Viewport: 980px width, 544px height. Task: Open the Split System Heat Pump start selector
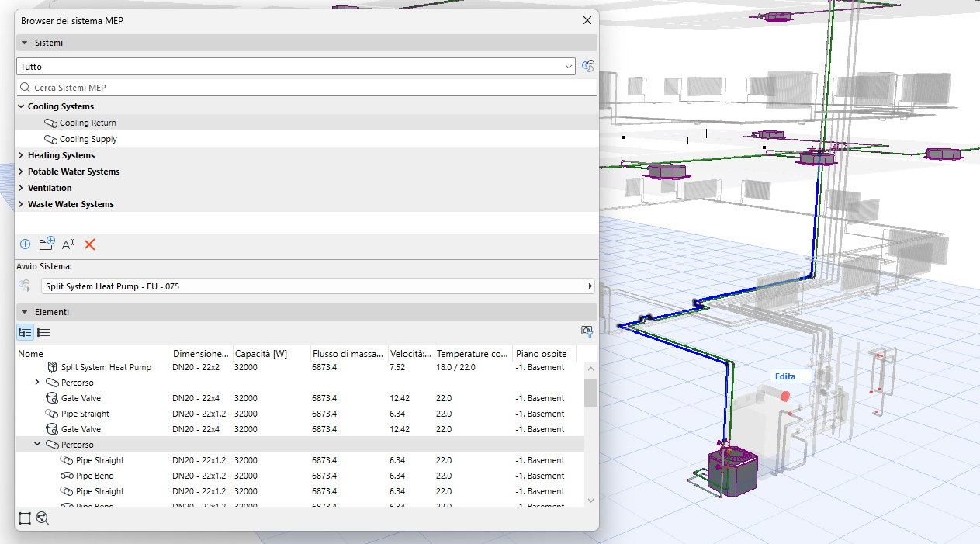click(x=318, y=286)
